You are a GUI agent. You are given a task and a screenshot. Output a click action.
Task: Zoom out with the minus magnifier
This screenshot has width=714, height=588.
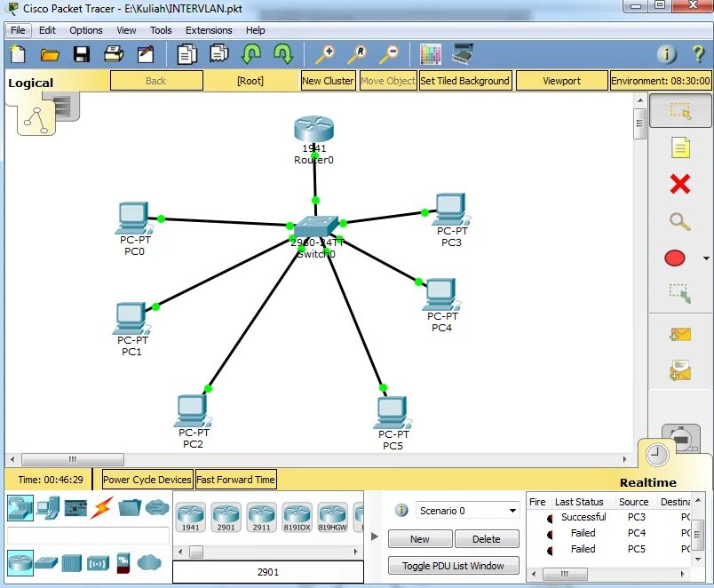pos(390,54)
